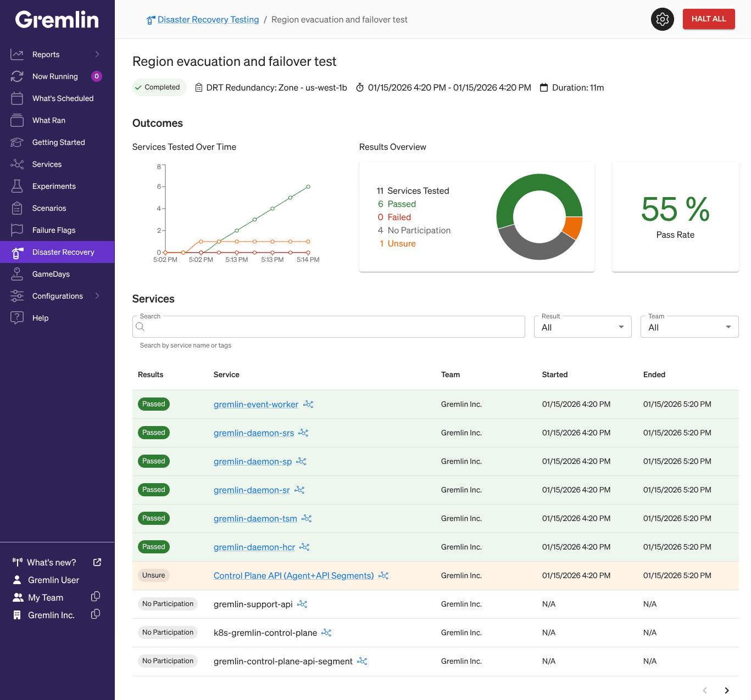Image resolution: width=751 pixels, height=700 pixels.
Task: Open the Help icon
Action: tap(17, 318)
